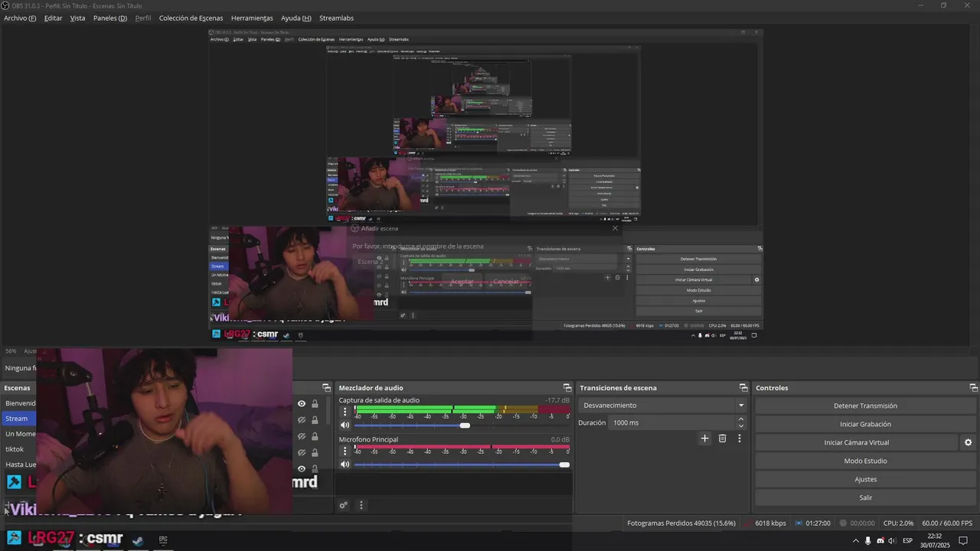This screenshot has width=980, height=551.
Task: Open the Desvanecimiento transition dropdown
Action: point(663,406)
